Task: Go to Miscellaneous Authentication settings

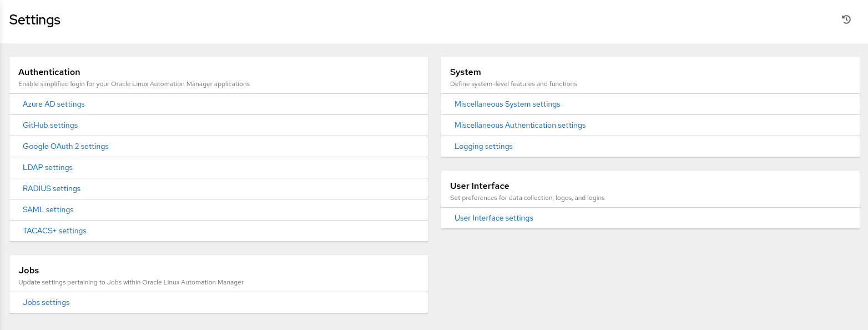Action: 520,125
